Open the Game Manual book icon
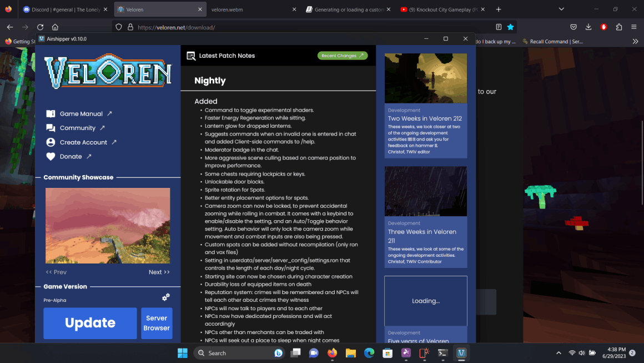This screenshot has width=644, height=363. point(51,114)
